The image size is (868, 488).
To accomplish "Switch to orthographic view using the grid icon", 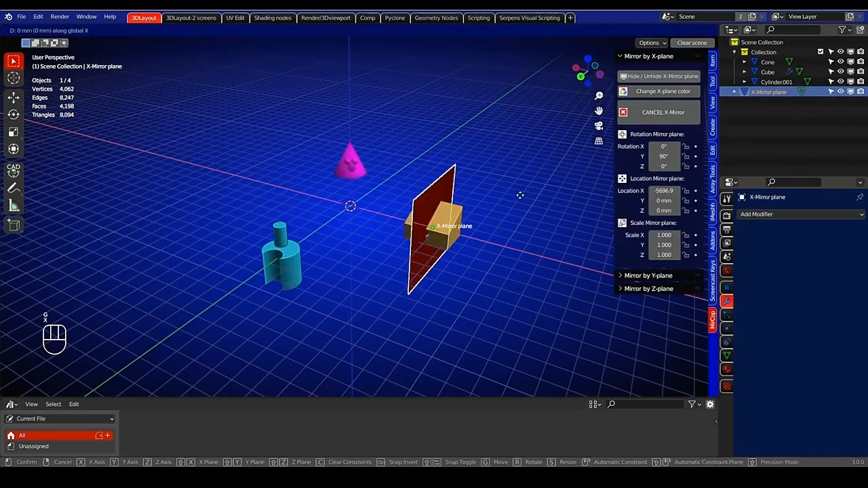I will click(599, 141).
